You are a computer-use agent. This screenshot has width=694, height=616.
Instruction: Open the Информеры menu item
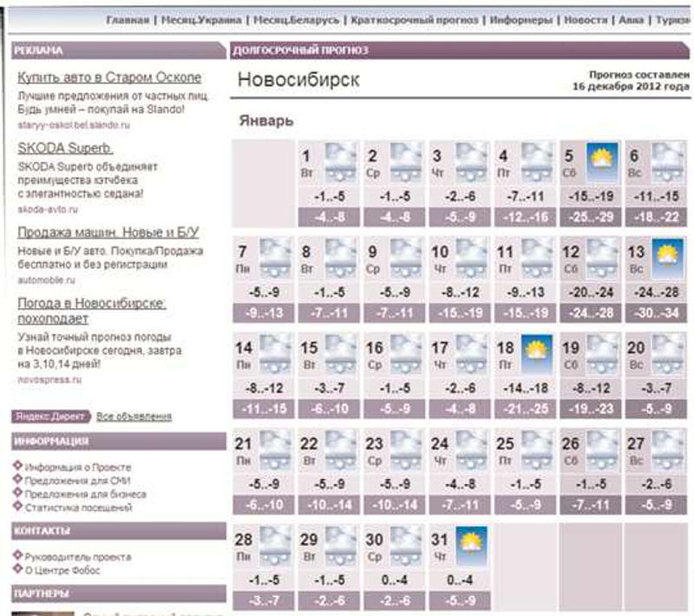[520, 19]
